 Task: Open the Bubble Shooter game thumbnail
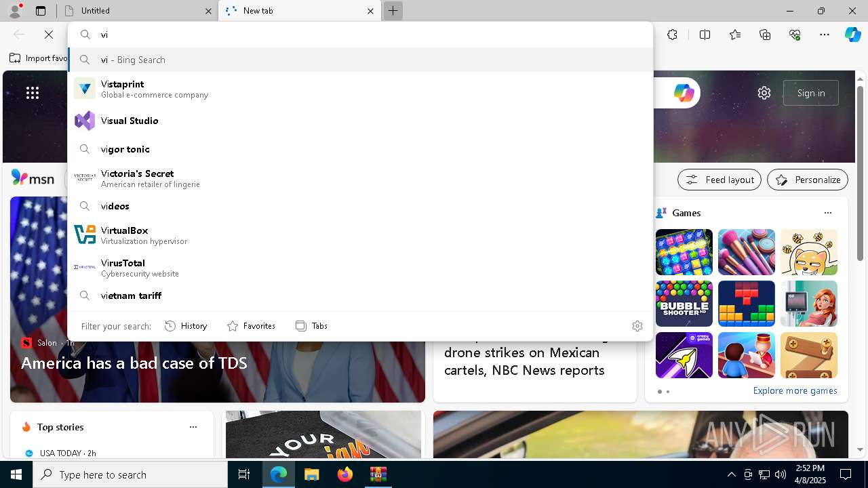[x=684, y=304]
